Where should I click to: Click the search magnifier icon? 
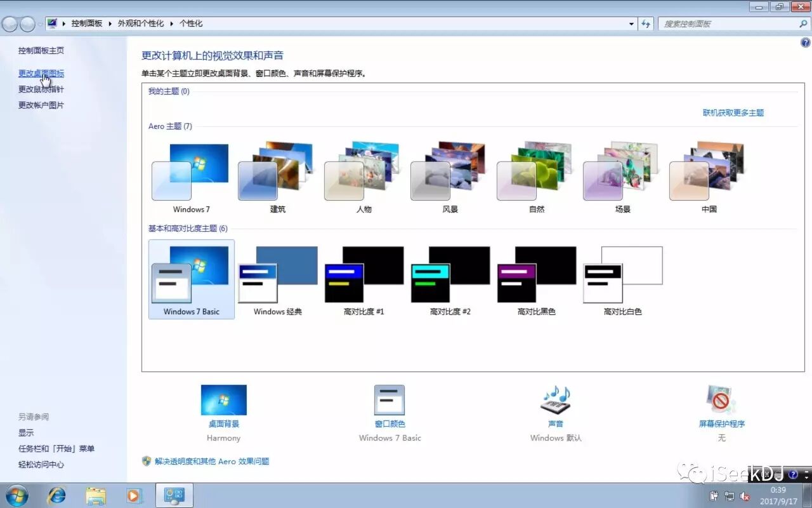[x=803, y=23]
